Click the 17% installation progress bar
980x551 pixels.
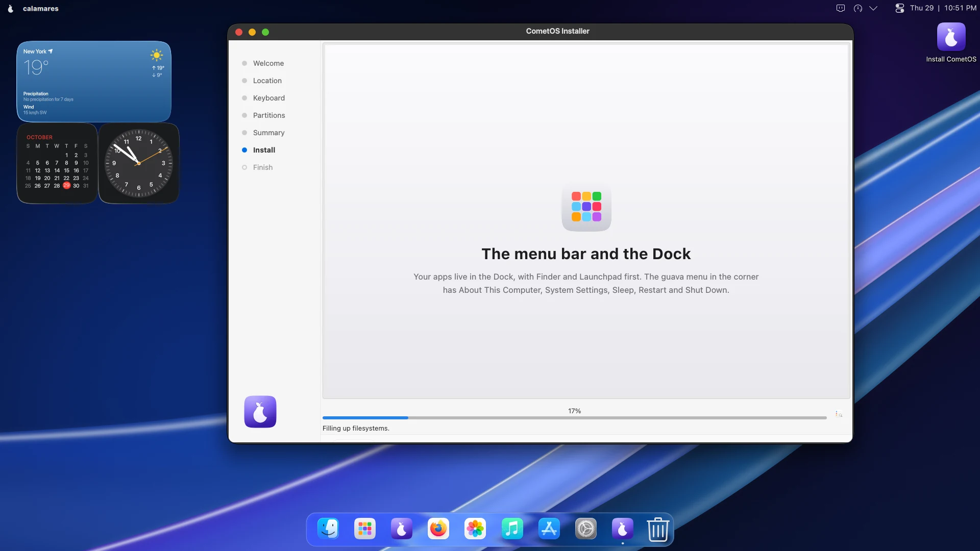tap(574, 418)
